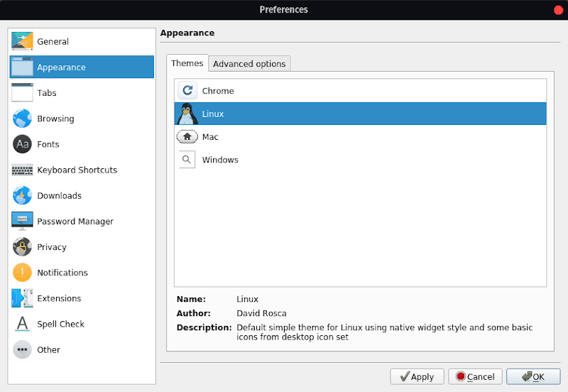Open Password Manager monitor icon
This screenshot has width=568, height=392.
pyautogui.click(x=23, y=221)
